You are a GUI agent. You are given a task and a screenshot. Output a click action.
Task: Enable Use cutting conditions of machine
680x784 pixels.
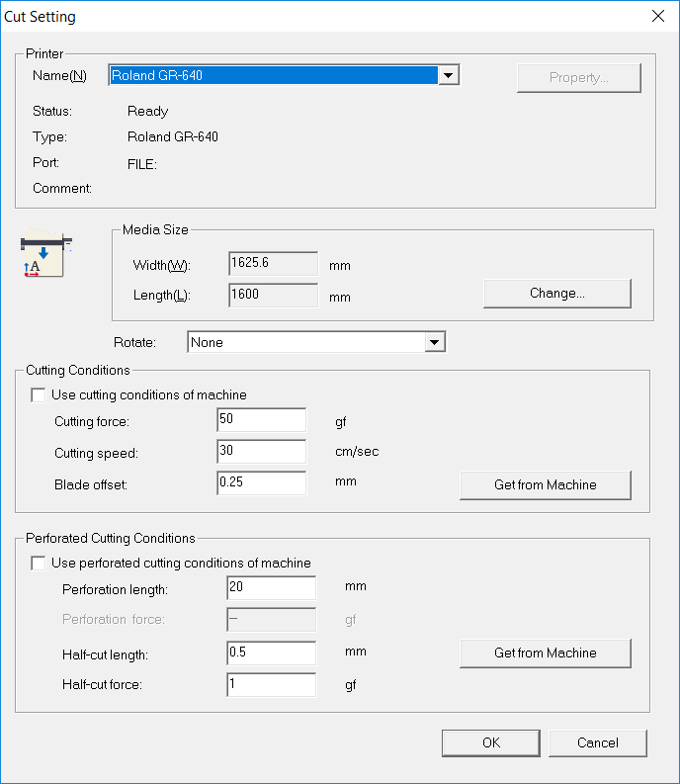(38, 395)
